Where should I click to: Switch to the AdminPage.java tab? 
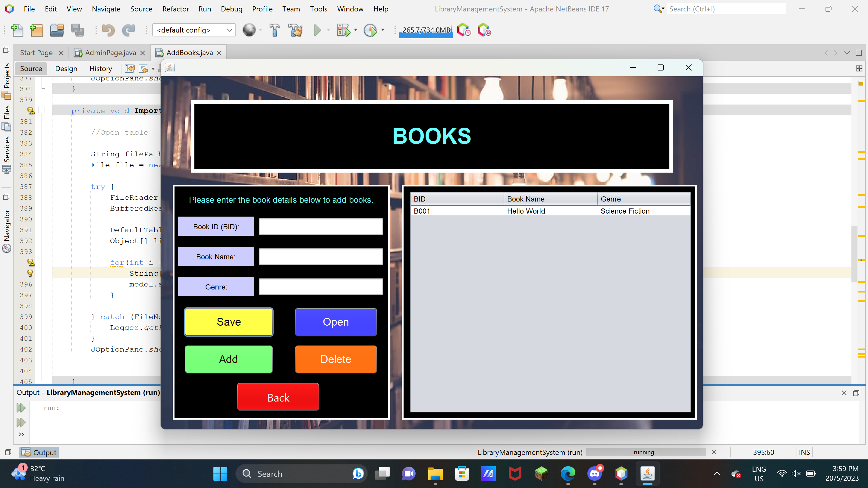110,52
